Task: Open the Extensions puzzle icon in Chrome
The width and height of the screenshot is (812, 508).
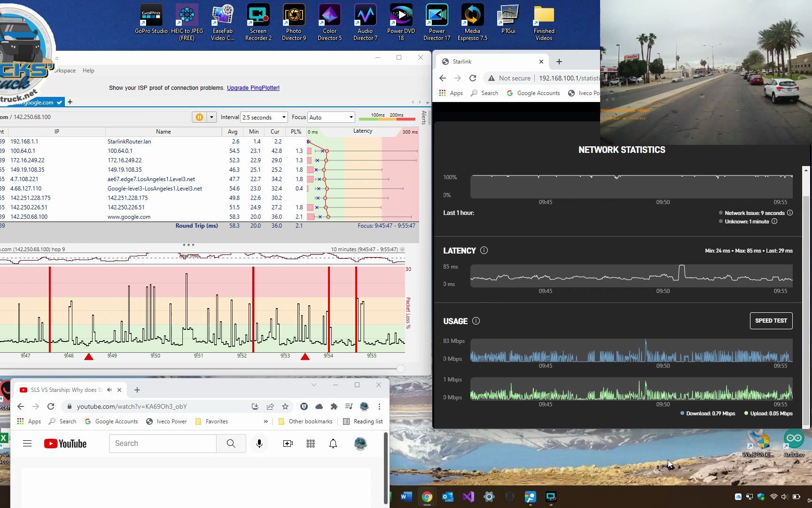Action: pyautogui.click(x=334, y=406)
